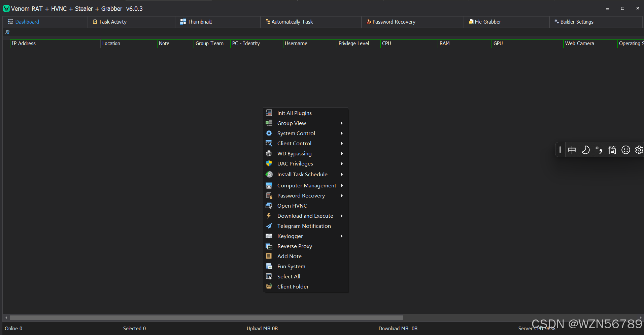644x335 pixels.
Task: Click the Keylogger keyboard icon
Action: click(269, 236)
